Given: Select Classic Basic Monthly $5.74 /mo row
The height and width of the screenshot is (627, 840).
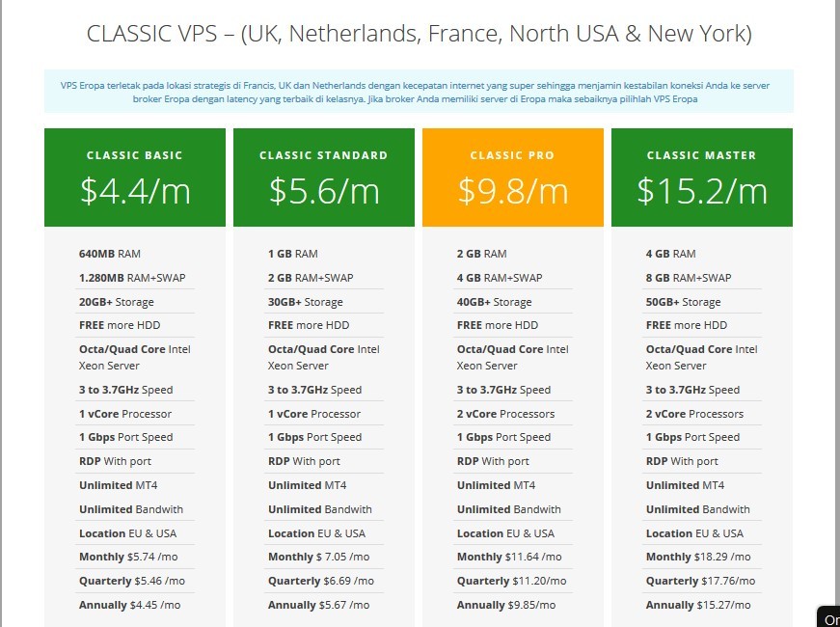Looking at the screenshot, I should click(x=128, y=557).
